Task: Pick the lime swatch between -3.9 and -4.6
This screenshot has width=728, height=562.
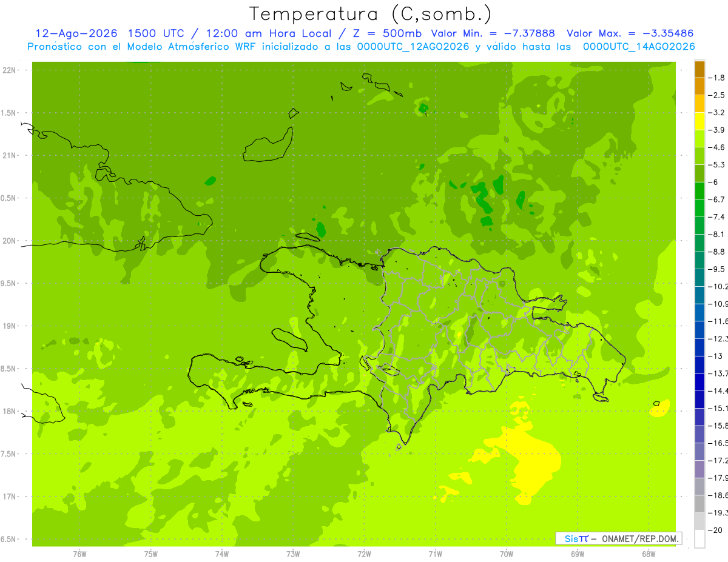Action: pos(699,139)
